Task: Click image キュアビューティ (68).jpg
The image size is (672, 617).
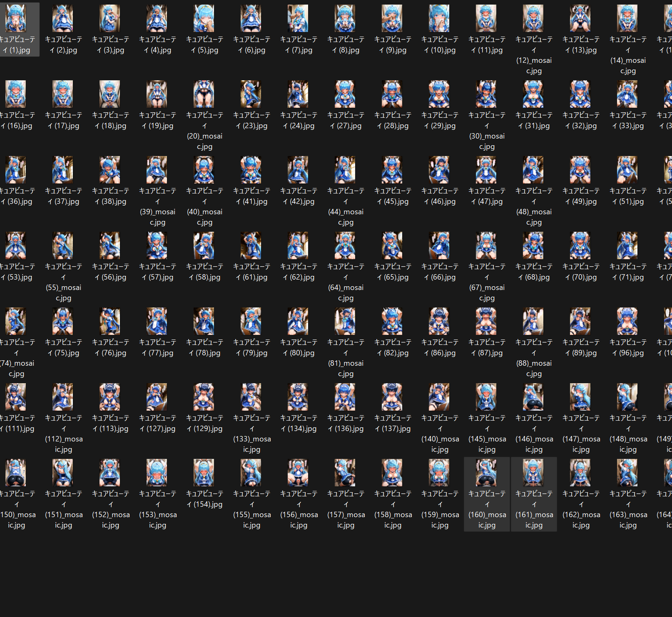Action: click(533, 245)
